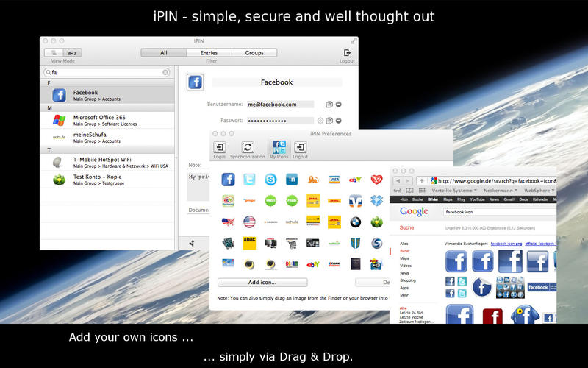Select the Twitter icon in My Icons grid

249,180
